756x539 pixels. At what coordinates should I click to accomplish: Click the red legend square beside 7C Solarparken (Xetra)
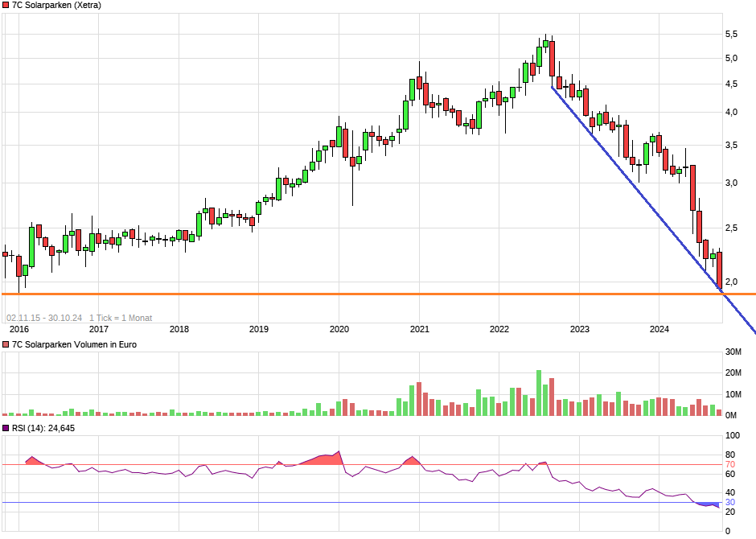[6, 6]
